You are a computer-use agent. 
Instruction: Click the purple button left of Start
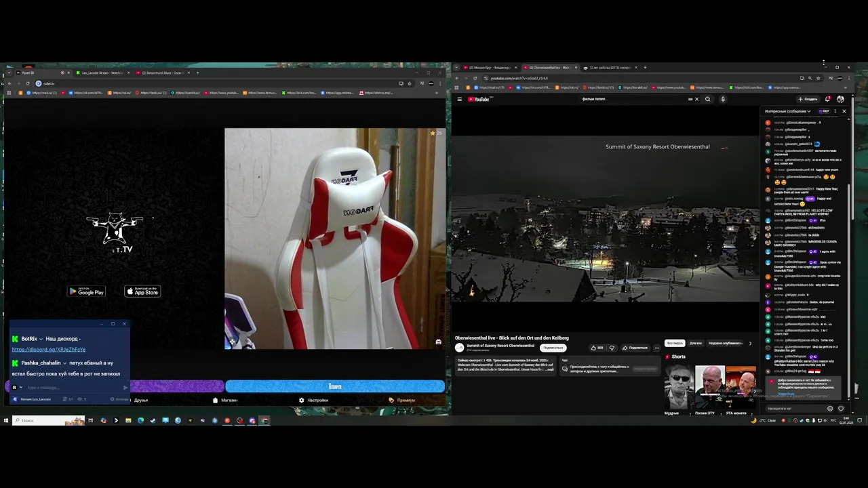[x=176, y=386]
